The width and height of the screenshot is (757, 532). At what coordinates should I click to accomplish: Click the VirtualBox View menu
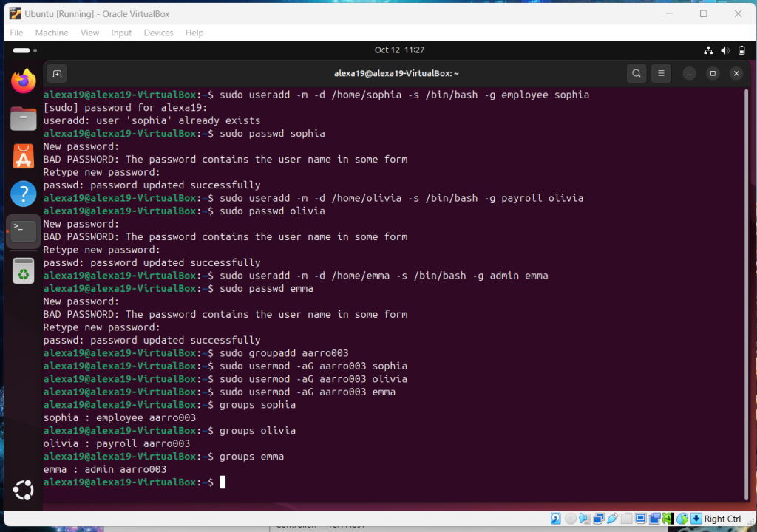(x=90, y=33)
